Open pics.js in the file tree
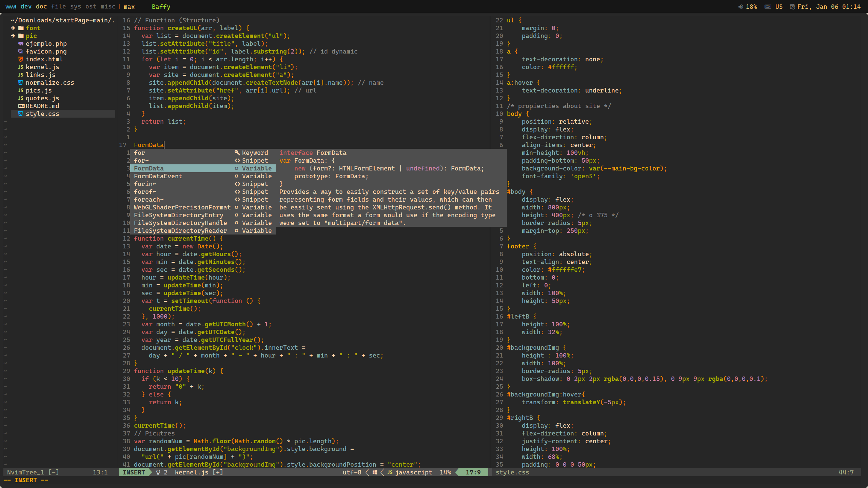Screen dimensions: 868x488 [x=39, y=90]
